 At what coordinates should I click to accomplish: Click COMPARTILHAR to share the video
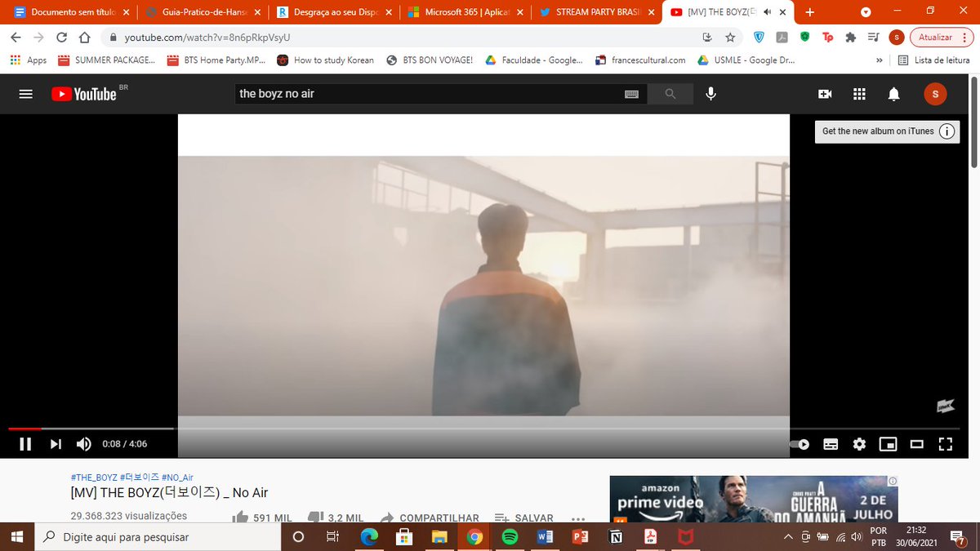[429, 518]
